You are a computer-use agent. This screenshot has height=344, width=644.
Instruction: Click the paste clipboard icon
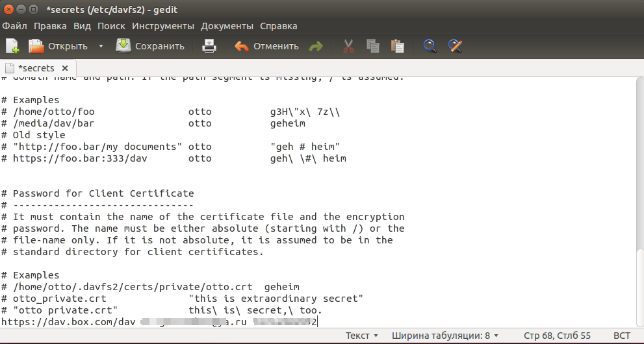click(x=397, y=46)
